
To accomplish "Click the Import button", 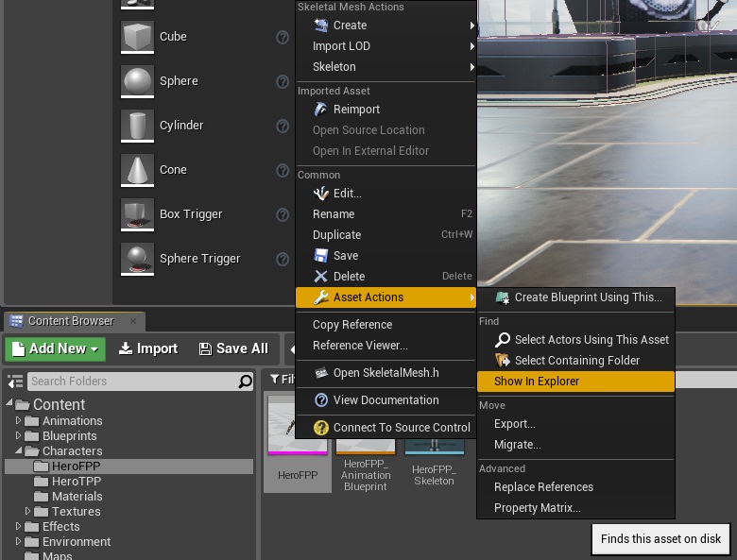I will (148, 349).
